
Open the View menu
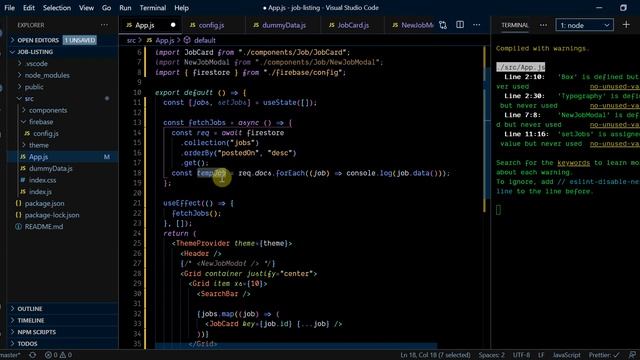pyautogui.click(x=86, y=8)
